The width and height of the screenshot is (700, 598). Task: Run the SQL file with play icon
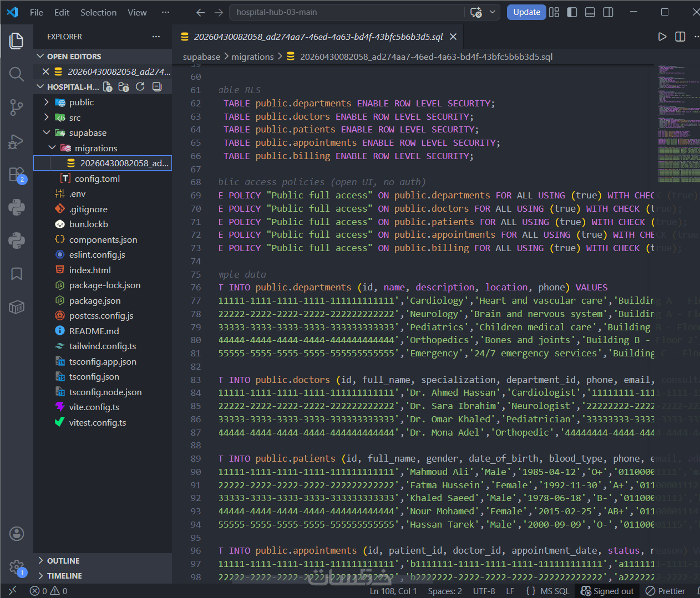point(662,37)
